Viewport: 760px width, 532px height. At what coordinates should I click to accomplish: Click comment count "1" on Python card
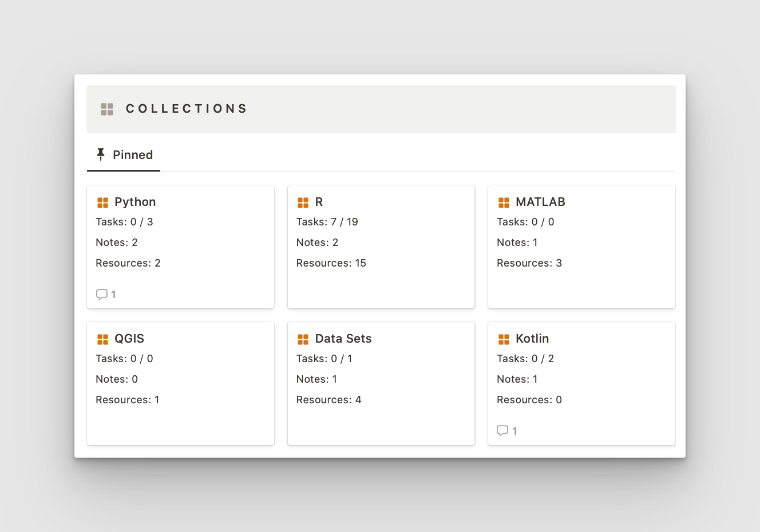point(113,295)
